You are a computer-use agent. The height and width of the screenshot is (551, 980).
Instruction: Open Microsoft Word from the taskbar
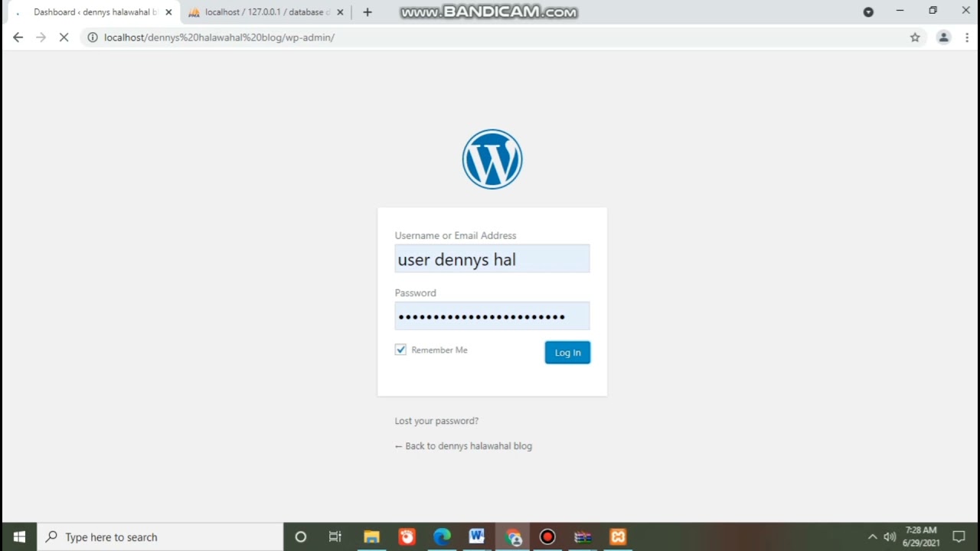[x=477, y=537]
